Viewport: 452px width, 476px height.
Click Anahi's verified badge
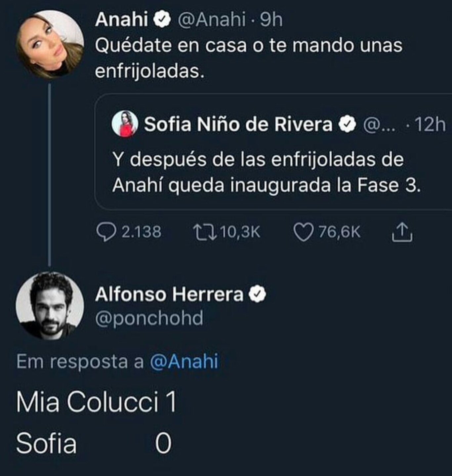pyautogui.click(x=162, y=20)
